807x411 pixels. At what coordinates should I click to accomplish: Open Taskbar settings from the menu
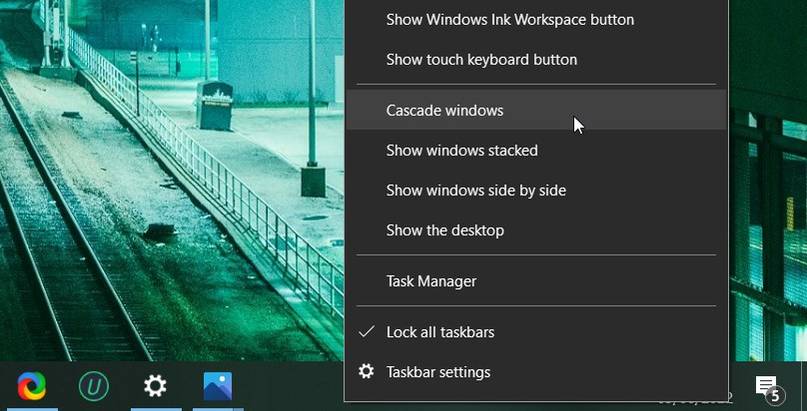(x=438, y=372)
